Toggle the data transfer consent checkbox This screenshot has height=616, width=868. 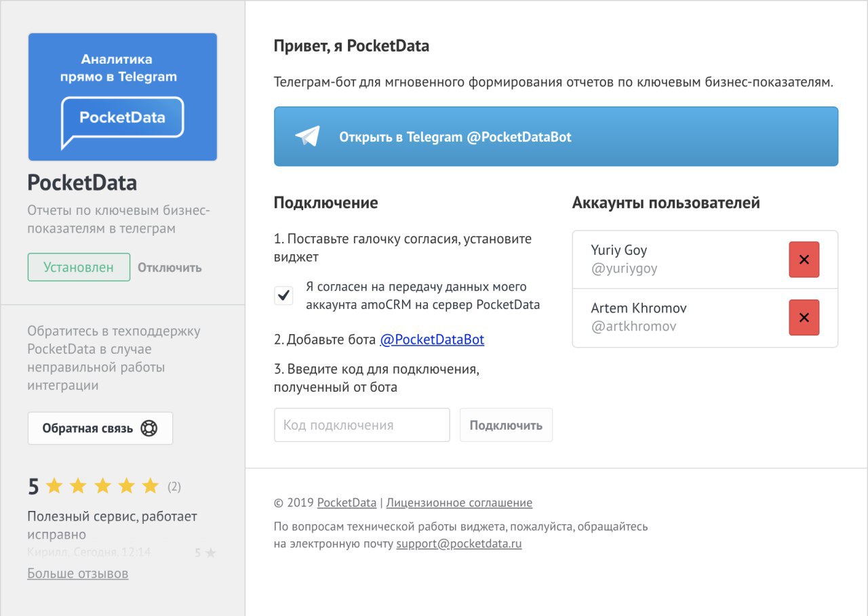click(283, 295)
